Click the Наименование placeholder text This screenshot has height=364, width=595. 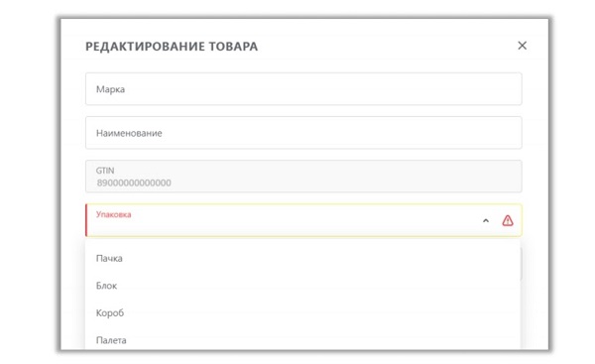coord(129,133)
